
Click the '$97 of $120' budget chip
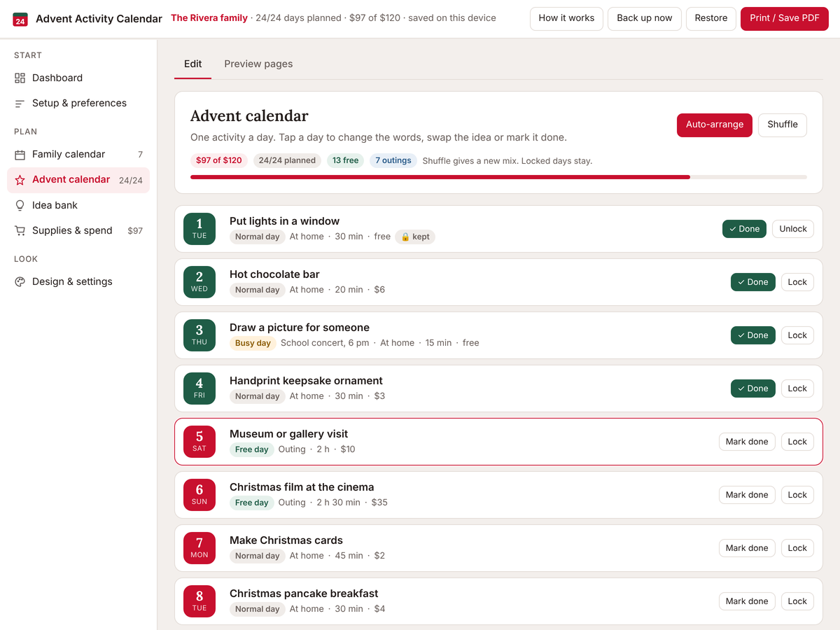pos(219,160)
